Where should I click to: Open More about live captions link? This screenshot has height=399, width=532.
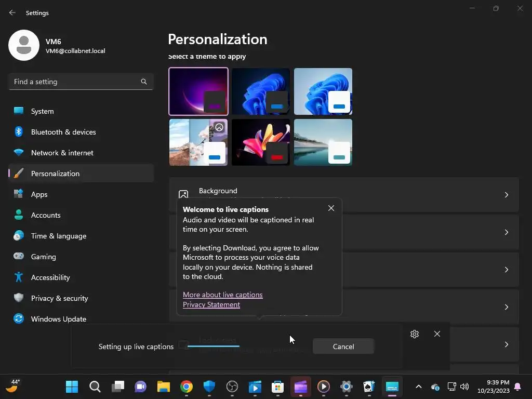point(222,295)
